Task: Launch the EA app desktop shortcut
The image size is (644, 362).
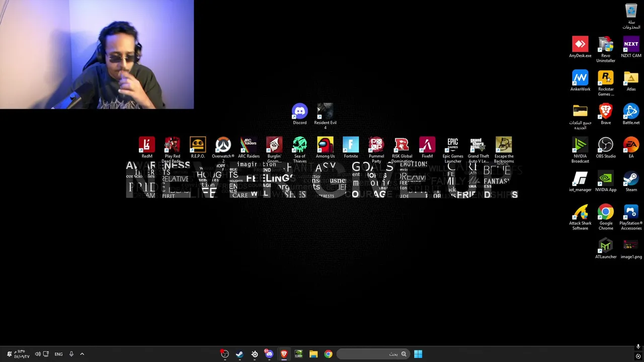Action: click(x=631, y=148)
